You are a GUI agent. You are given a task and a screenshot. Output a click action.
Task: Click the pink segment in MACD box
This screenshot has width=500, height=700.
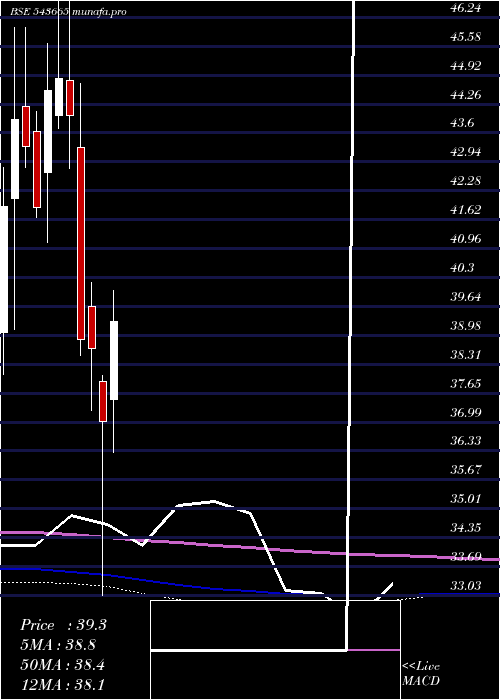coord(374,650)
